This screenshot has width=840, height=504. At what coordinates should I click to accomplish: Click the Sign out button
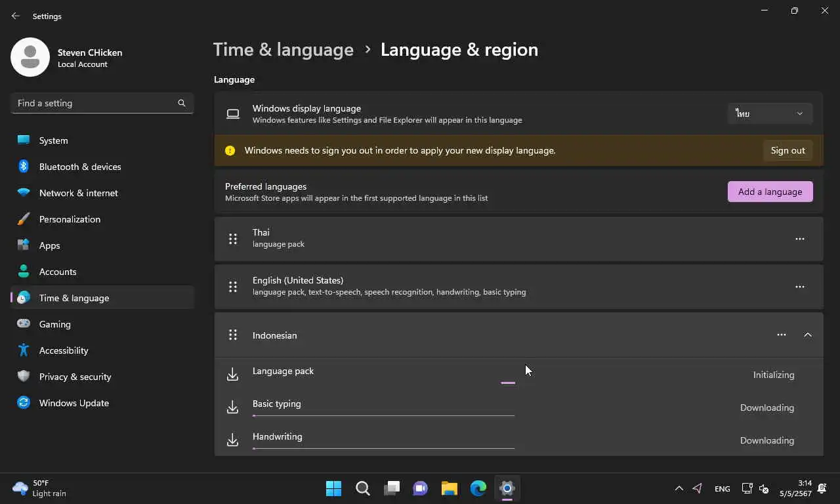(x=787, y=150)
